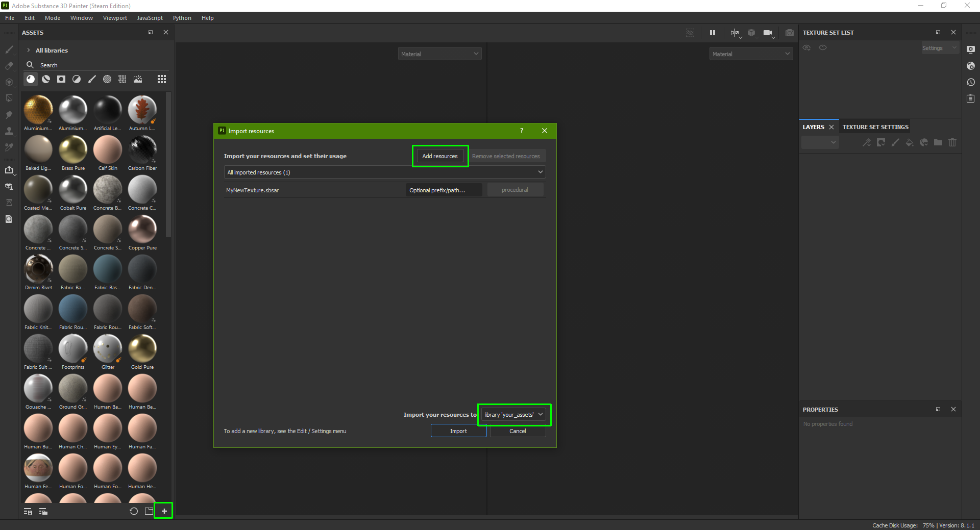The height and width of the screenshot is (530, 980).
Task: Add smart material icon in Layers
Action: tap(924, 143)
